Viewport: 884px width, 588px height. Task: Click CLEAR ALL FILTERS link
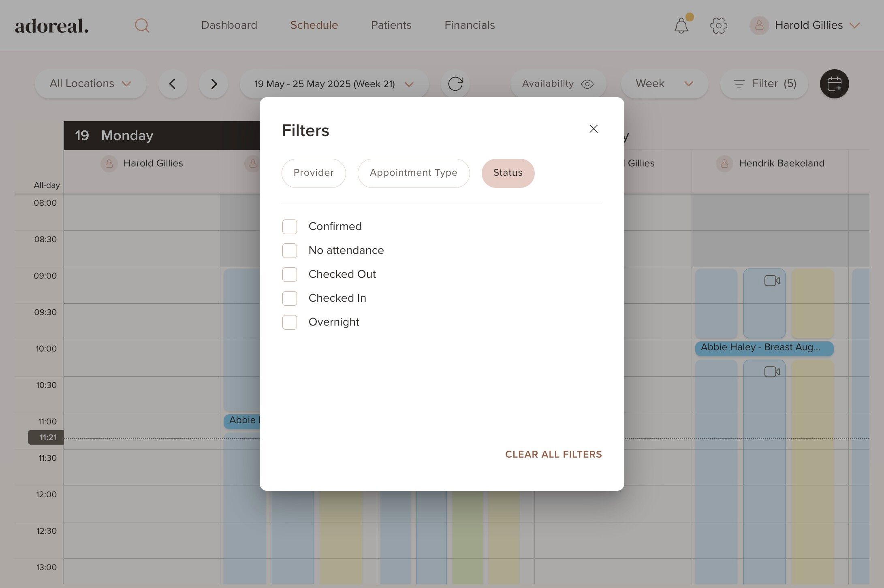coord(553,454)
